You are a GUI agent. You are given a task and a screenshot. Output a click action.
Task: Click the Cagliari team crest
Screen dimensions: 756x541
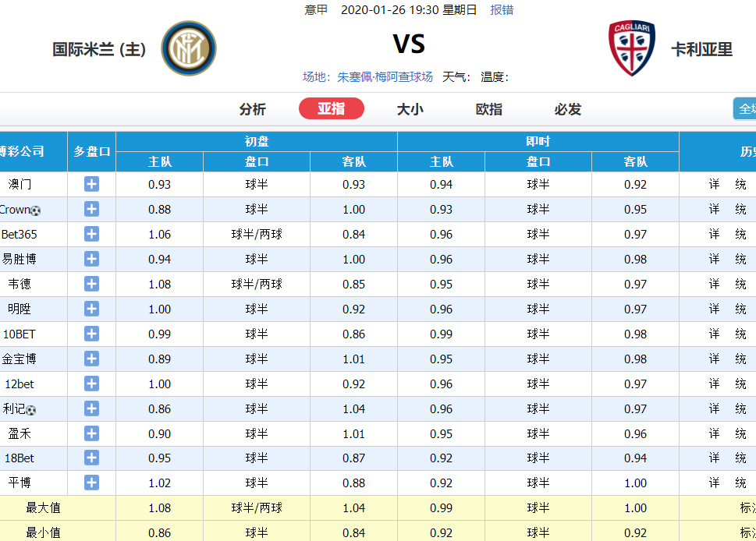click(632, 48)
